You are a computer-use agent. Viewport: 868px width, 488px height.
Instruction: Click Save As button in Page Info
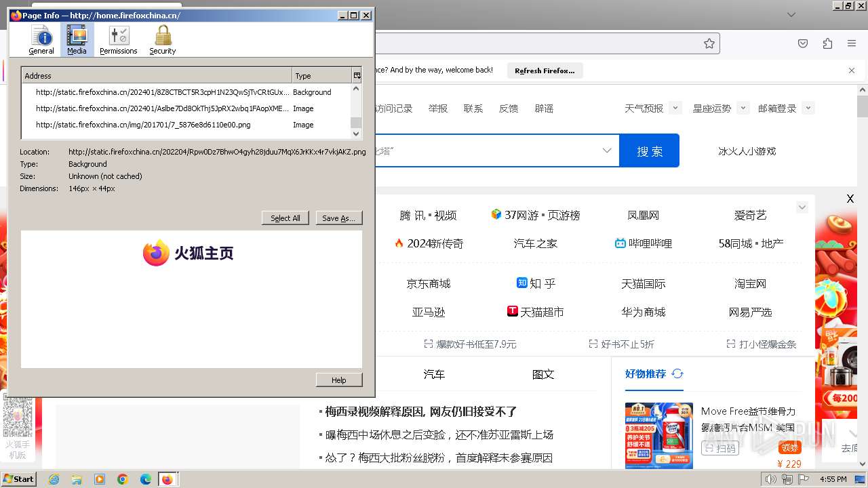[x=339, y=218]
